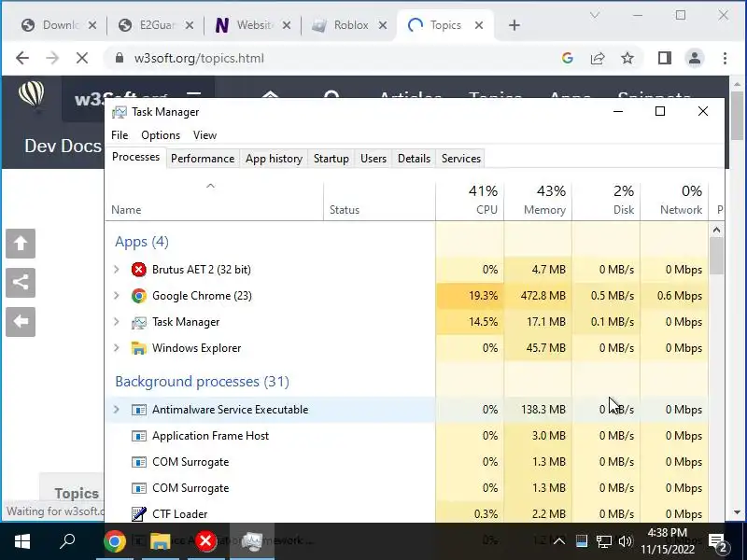Sort processes by CPU column

point(470,200)
